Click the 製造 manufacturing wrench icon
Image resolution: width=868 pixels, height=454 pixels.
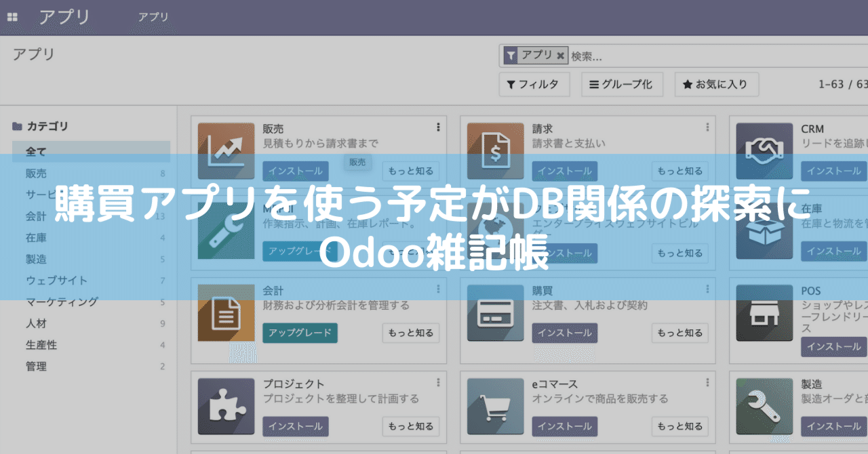click(764, 407)
